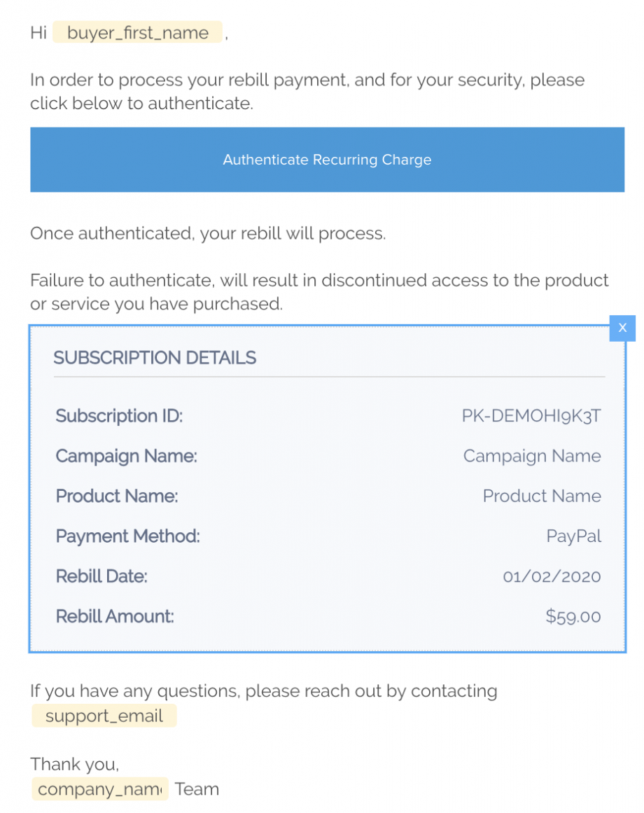Screen dimensions: 644x813
Task: Click the Subscription ID label
Action: pos(119,416)
